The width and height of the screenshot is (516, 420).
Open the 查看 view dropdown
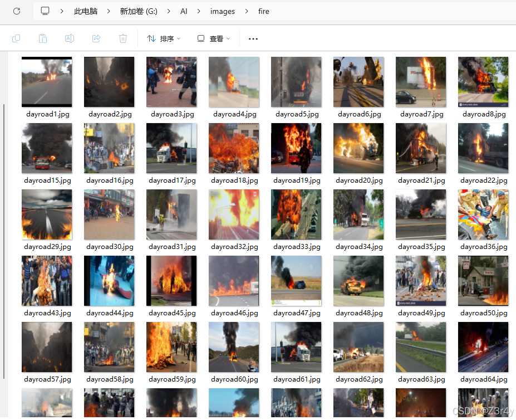[214, 39]
